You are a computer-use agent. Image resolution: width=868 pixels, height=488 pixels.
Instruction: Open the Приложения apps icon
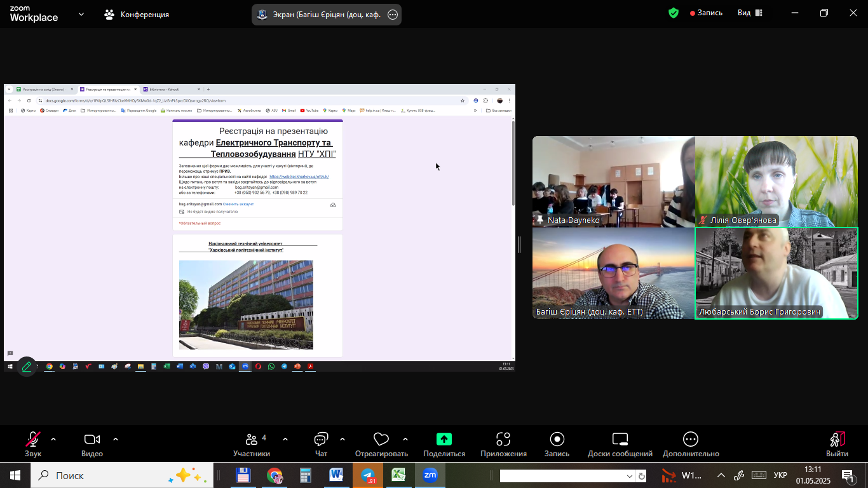click(x=503, y=440)
